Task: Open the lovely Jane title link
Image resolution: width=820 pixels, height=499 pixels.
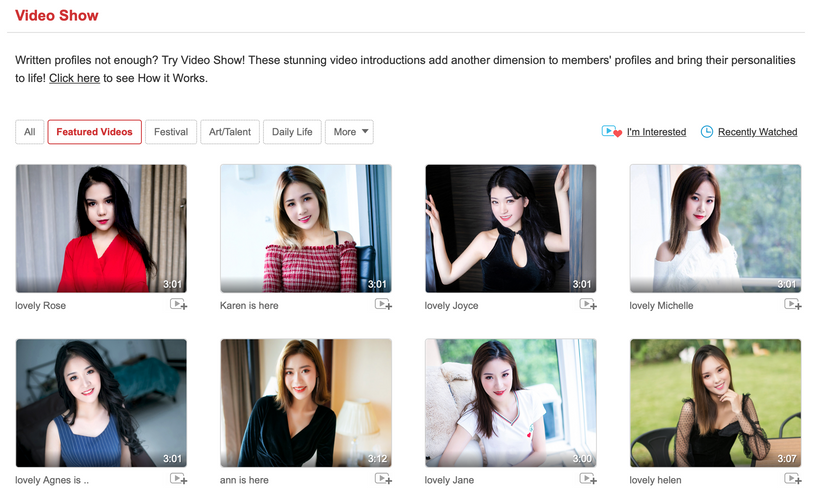Action: tap(449, 480)
